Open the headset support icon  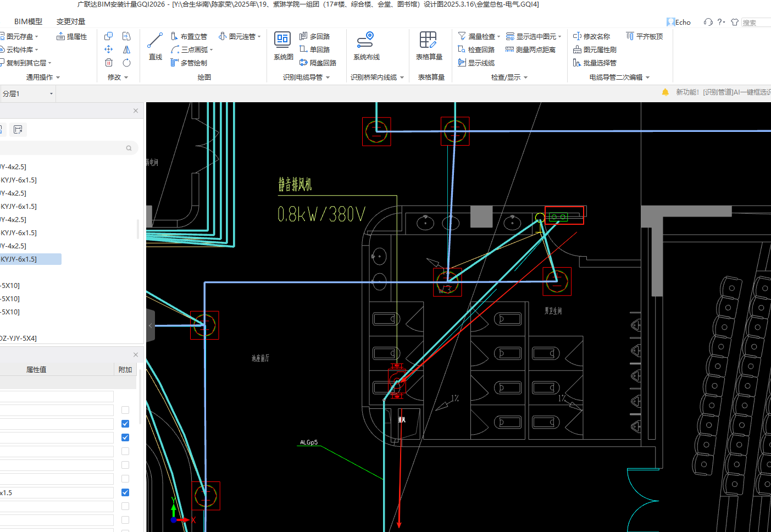coord(708,22)
